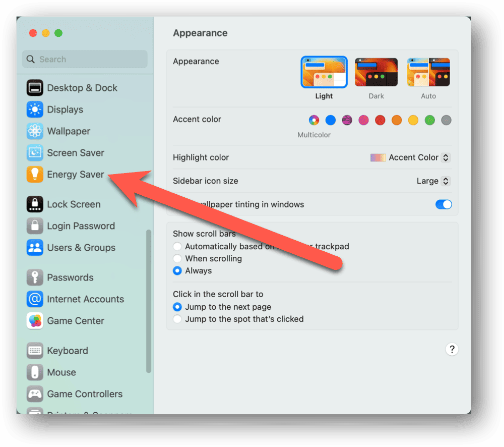Click the Passwords label in sidebar
This screenshot has height=447, width=504.
click(x=71, y=277)
